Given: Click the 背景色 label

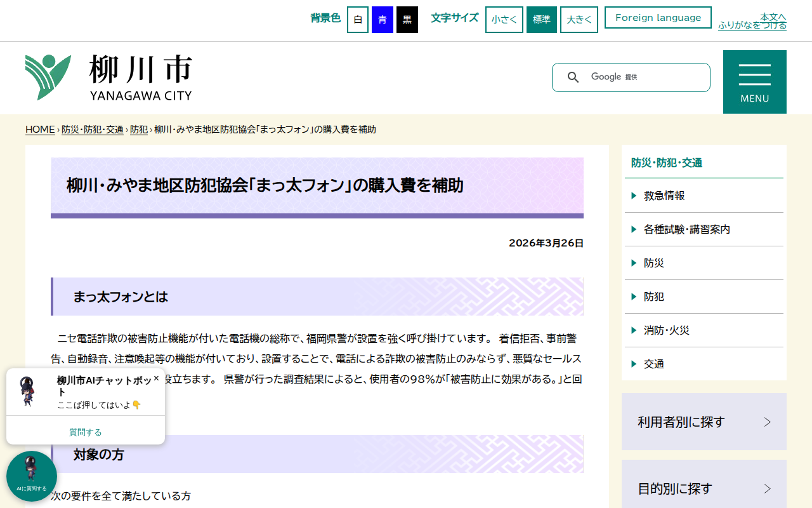Looking at the screenshot, I should [x=325, y=18].
